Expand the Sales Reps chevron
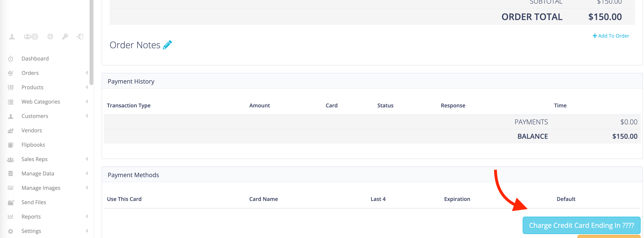Screen dimensions: 644x238 pos(87,159)
